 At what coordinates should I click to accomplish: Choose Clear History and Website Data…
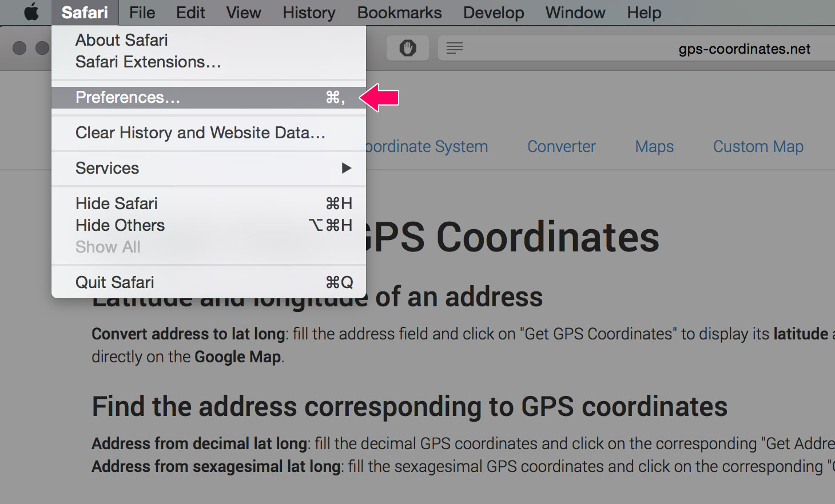click(200, 133)
